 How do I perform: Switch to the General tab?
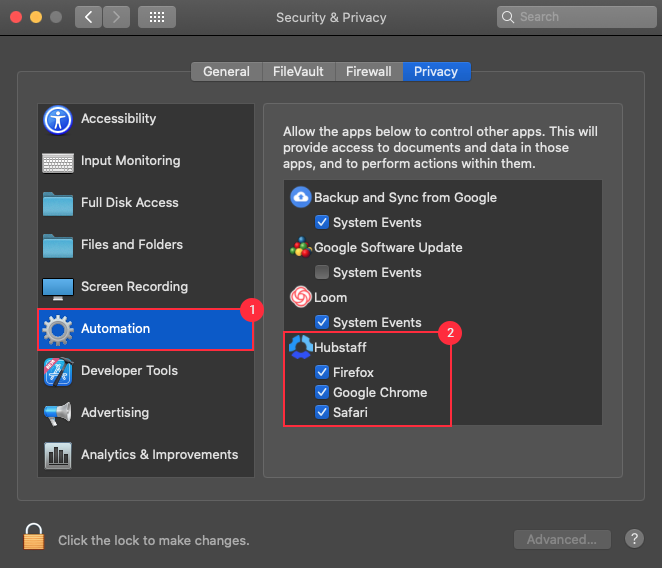[227, 71]
